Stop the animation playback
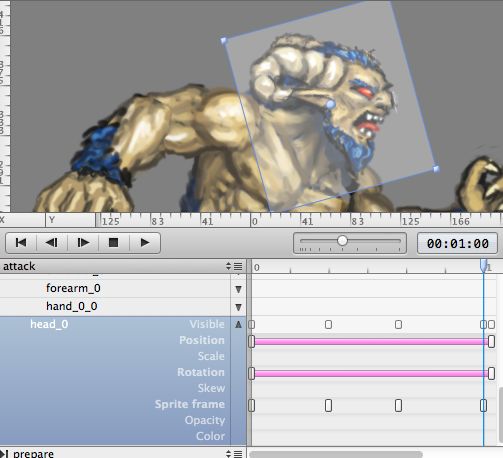This screenshot has width=503, height=458. pos(113,243)
